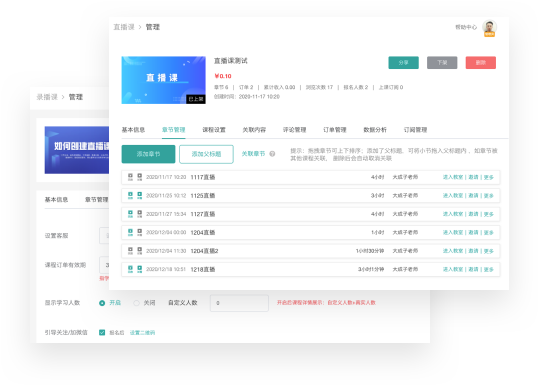Image resolution: width=539 pixels, height=386 pixels.
Task: Open 更多 options for 1125直播
Action: (x=488, y=196)
